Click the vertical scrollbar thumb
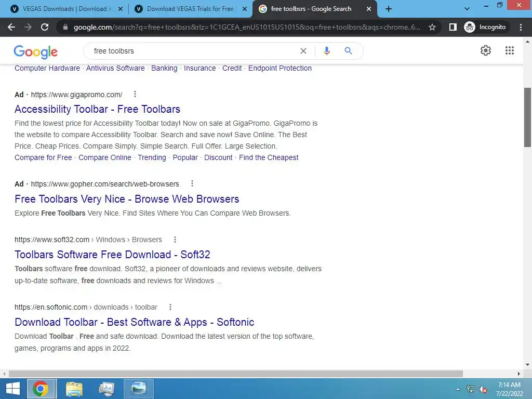Image resolution: width=532 pixels, height=399 pixels. point(528,117)
